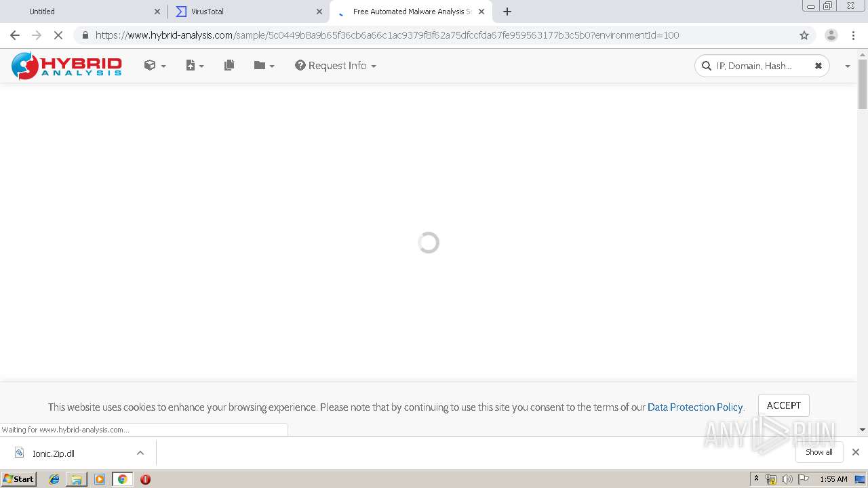Open Action Center flag icon
This screenshot has width=868, height=488.
[x=804, y=479]
